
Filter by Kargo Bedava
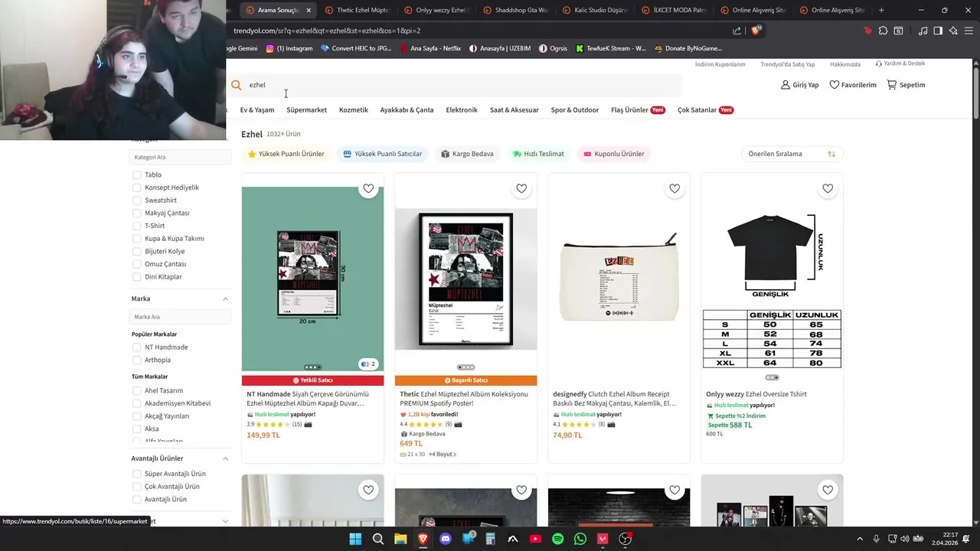[468, 154]
